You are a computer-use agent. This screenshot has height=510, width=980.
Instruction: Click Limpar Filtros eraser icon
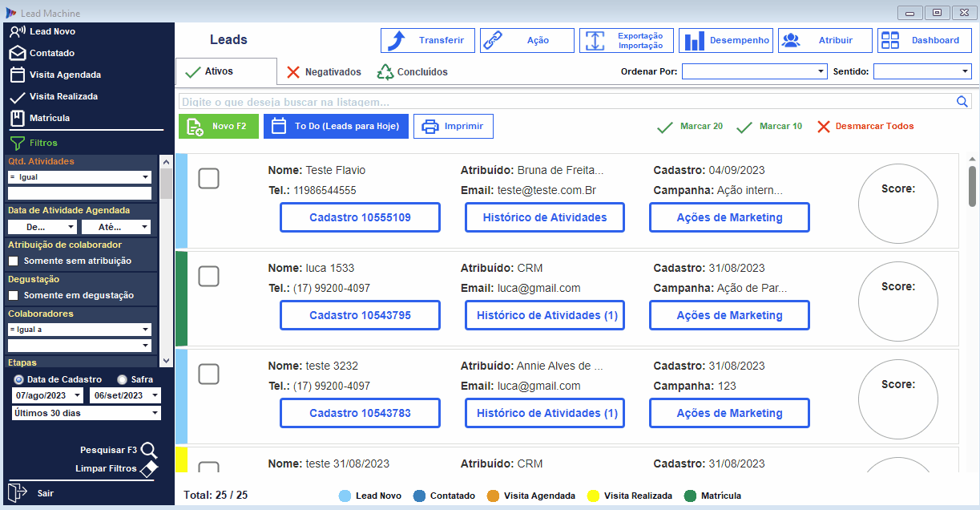click(x=149, y=469)
